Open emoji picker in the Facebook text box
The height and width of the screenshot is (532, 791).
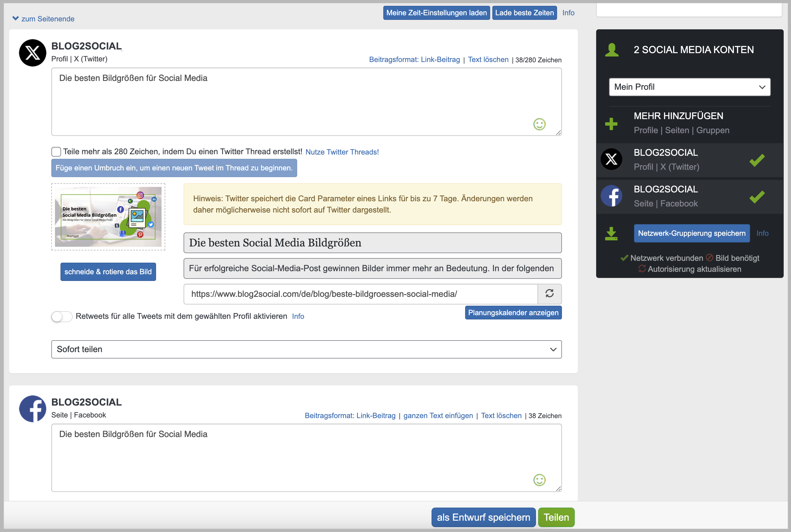539,480
